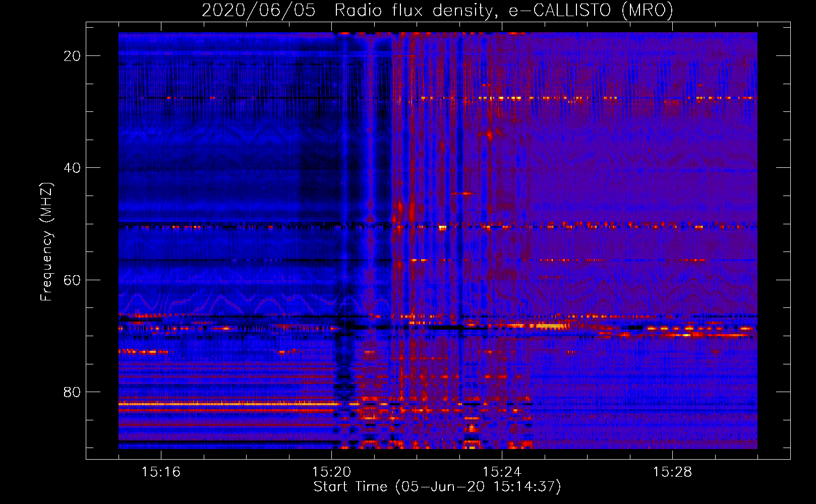Click the frequency tick label "80"
Screen dimensions: 816x504
click(73, 392)
